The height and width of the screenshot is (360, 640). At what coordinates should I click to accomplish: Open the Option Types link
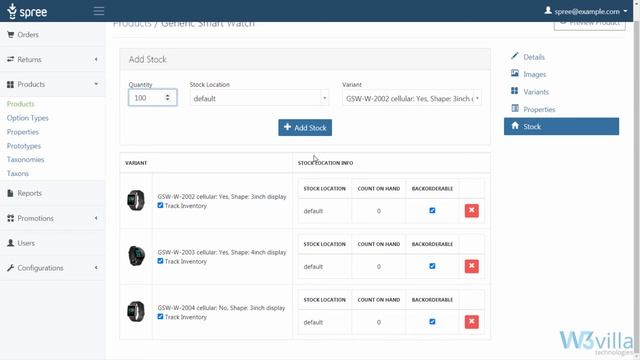click(27, 118)
